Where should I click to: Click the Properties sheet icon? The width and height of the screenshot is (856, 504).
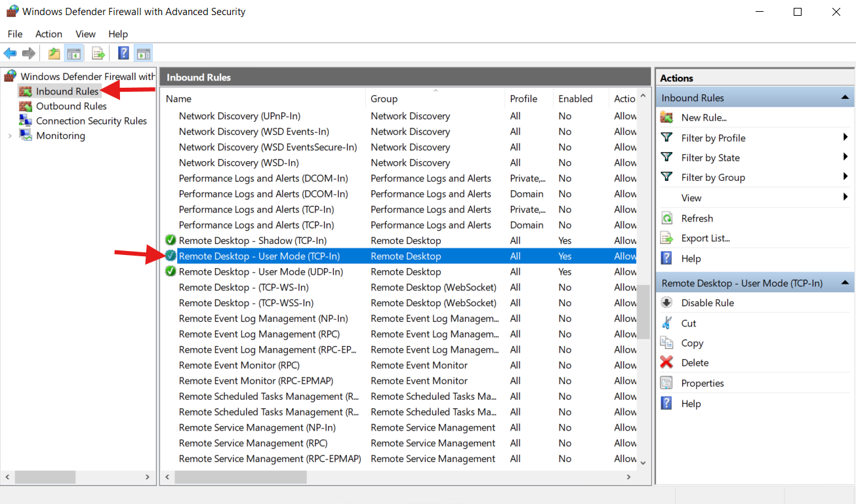click(x=666, y=383)
